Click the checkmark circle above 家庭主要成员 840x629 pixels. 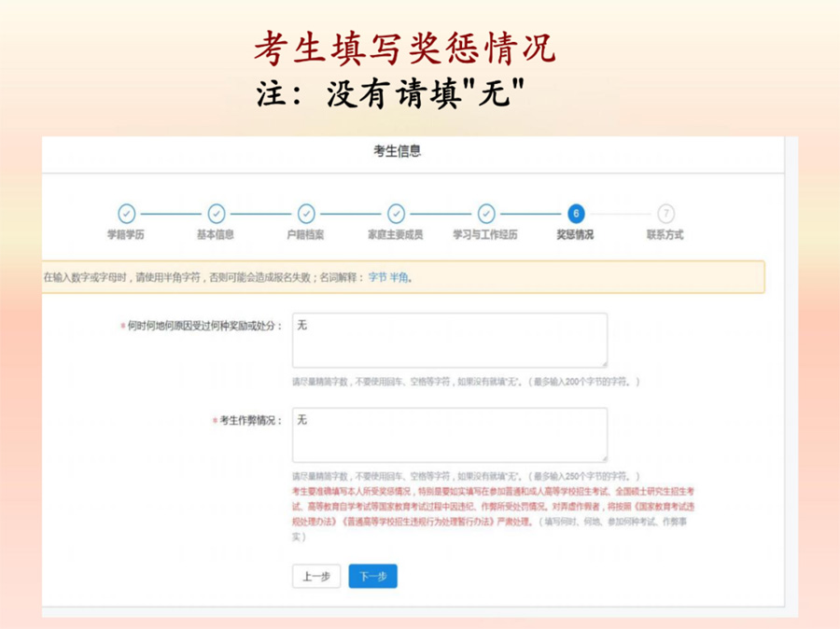tap(396, 214)
